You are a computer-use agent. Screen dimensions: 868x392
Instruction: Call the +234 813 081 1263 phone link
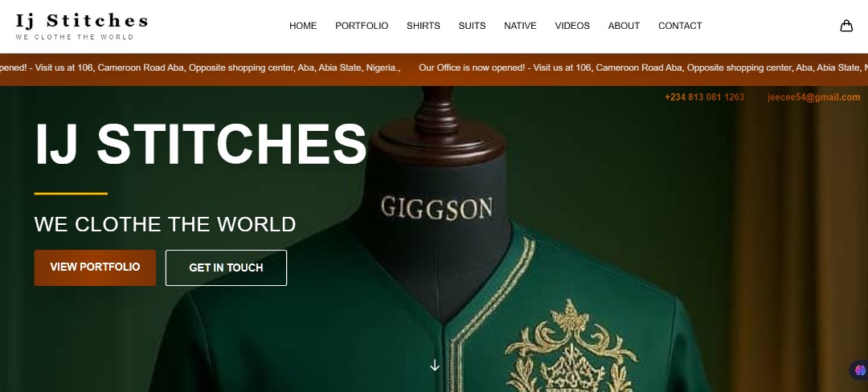[704, 97]
